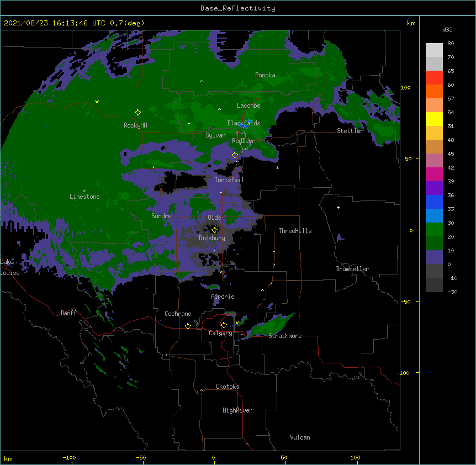
Task: Click the Didsbury label
Action: (x=212, y=238)
